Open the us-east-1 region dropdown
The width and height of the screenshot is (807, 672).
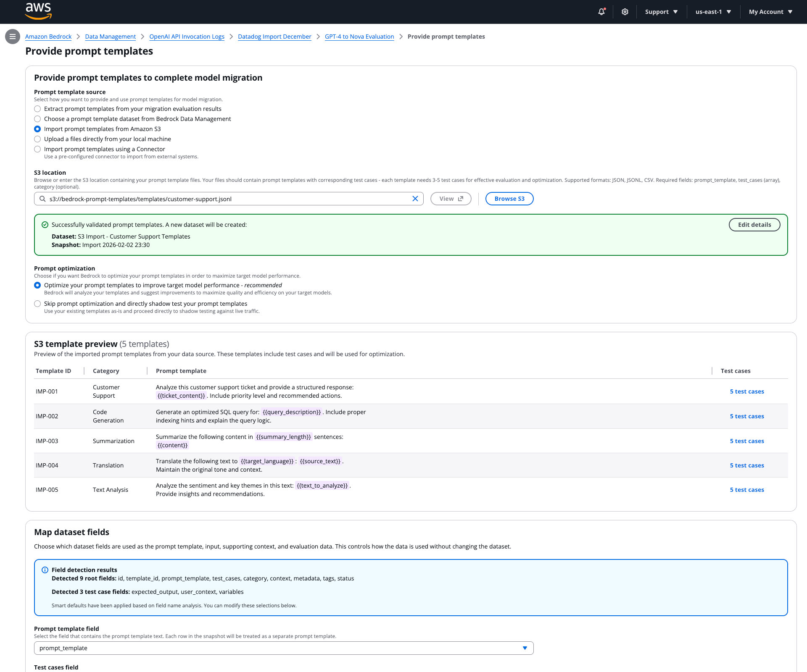(x=713, y=12)
